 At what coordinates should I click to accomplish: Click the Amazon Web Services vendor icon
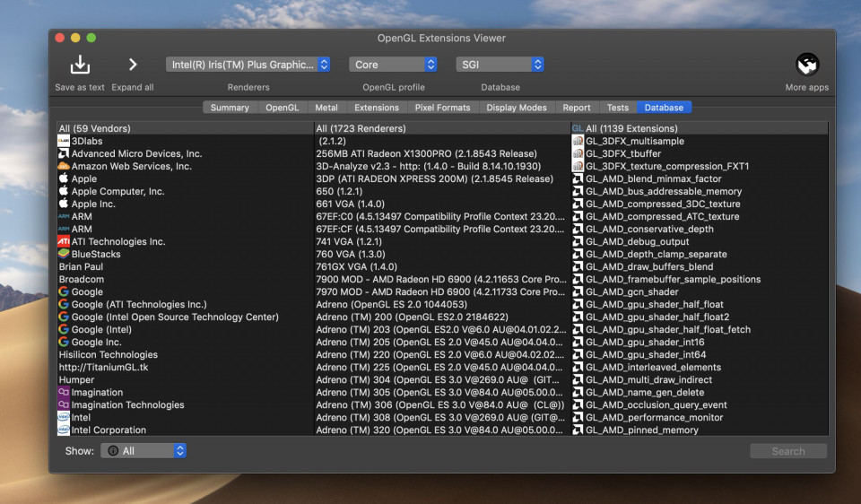point(64,166)
